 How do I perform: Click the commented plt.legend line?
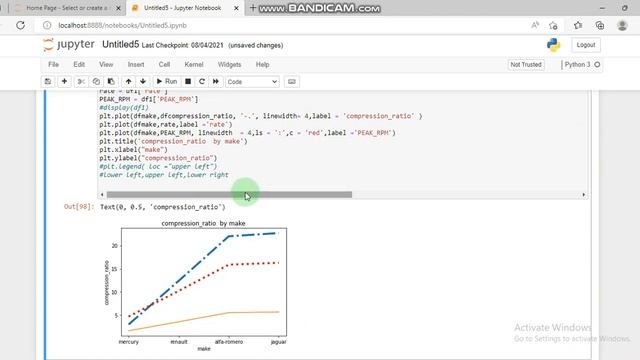click(x=158, y=167)
